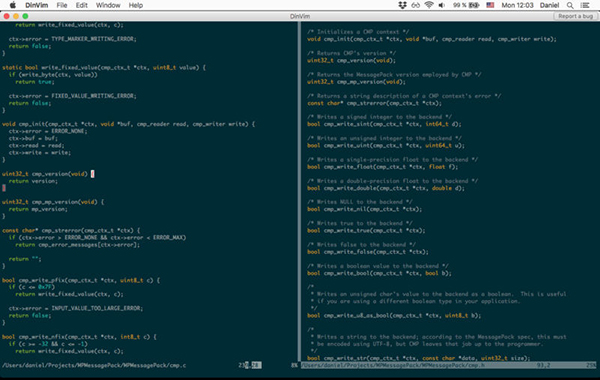Select the US flag input source icon
This screenshot has height=380, width=600.
point(490,5)
